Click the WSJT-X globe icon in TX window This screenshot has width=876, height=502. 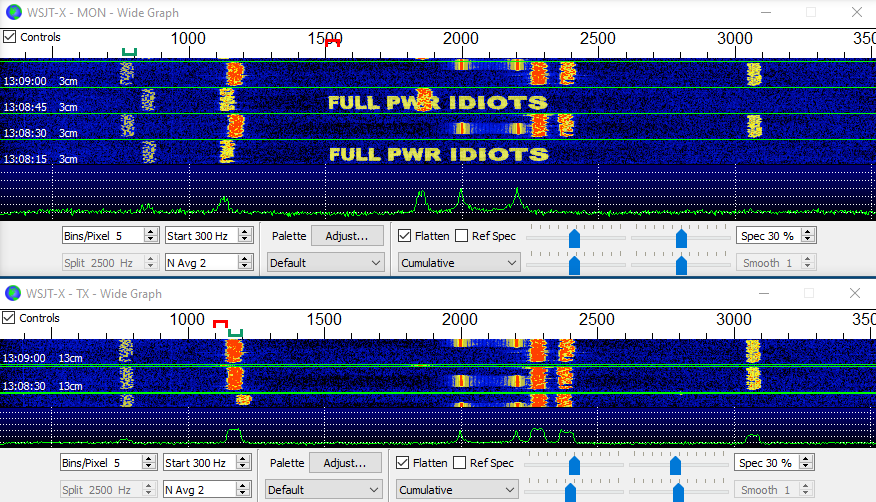coord(12,293)
